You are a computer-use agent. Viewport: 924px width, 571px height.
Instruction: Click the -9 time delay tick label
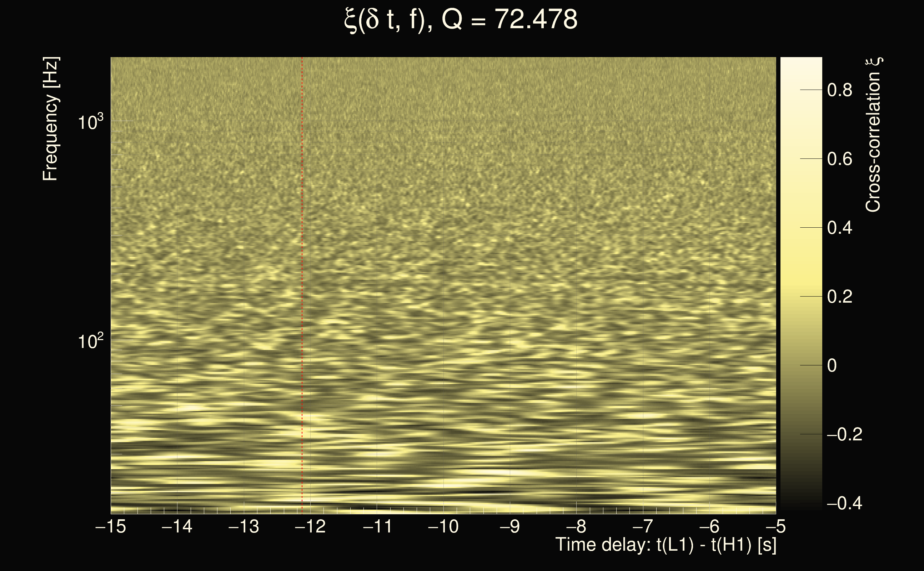tap(509, 526)
